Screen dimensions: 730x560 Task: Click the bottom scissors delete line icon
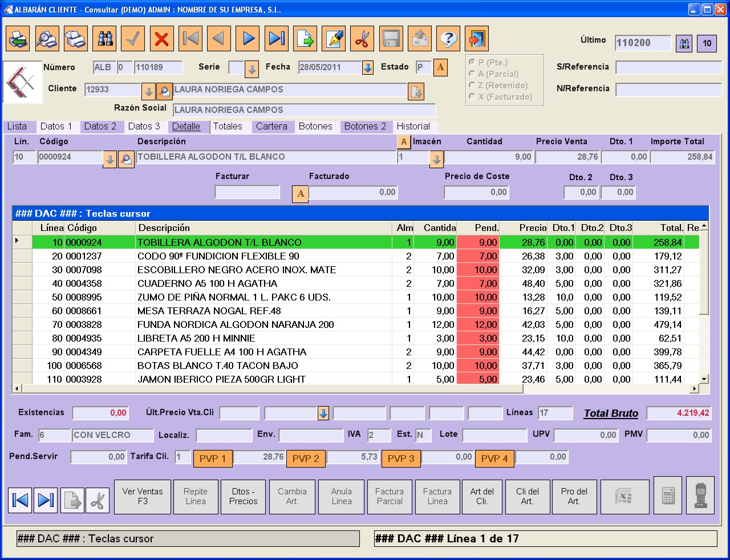click(98, 500)
